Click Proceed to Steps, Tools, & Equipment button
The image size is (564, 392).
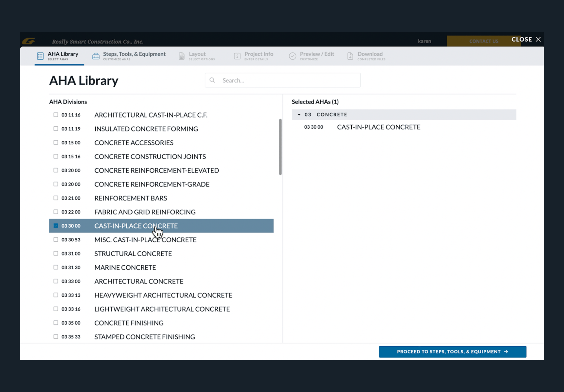[x=453, y=352]
